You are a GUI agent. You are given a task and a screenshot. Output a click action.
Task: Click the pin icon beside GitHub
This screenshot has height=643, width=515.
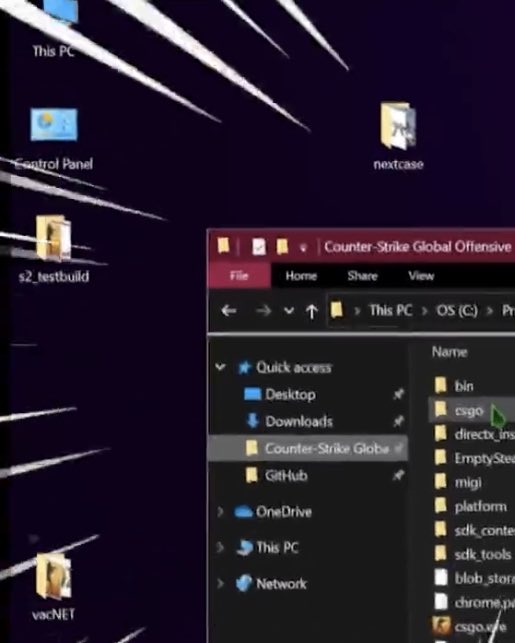398,476
